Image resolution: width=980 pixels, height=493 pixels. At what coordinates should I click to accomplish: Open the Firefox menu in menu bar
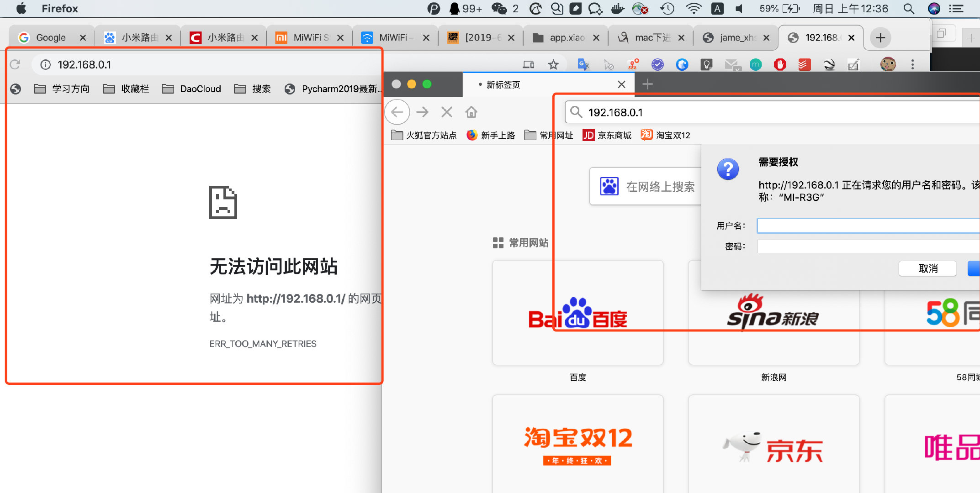pyautogui.click(x=60, y=8)
